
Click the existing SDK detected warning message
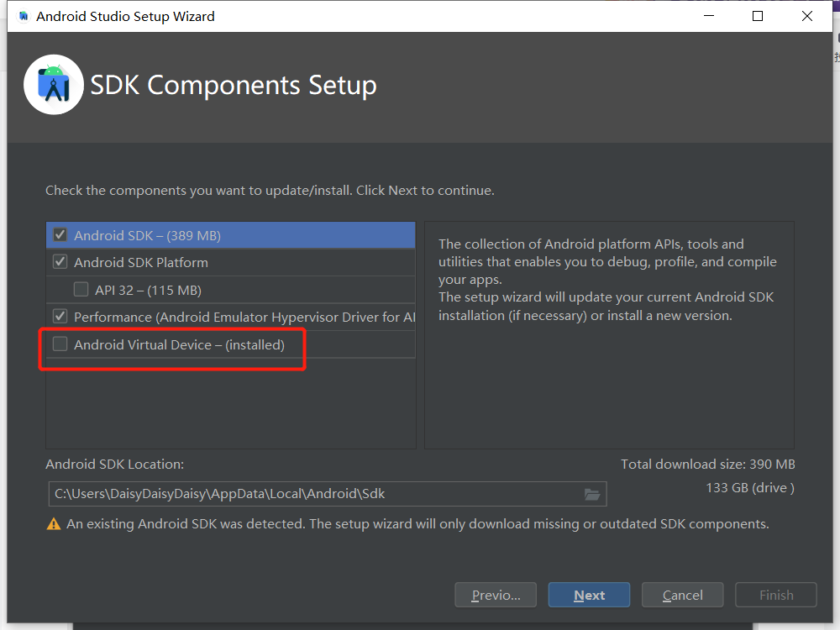pos(417,524)
